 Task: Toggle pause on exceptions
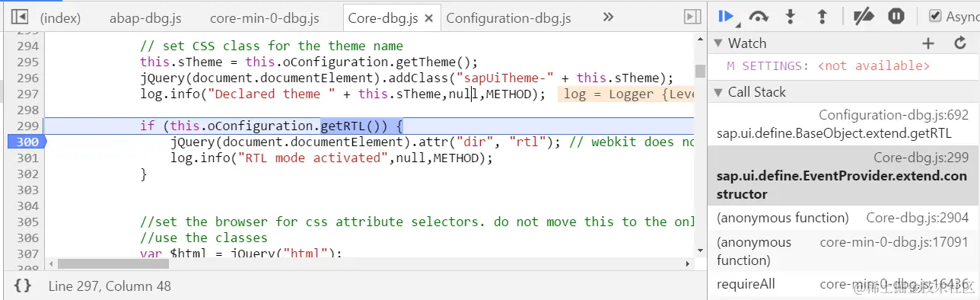[896, 16]
